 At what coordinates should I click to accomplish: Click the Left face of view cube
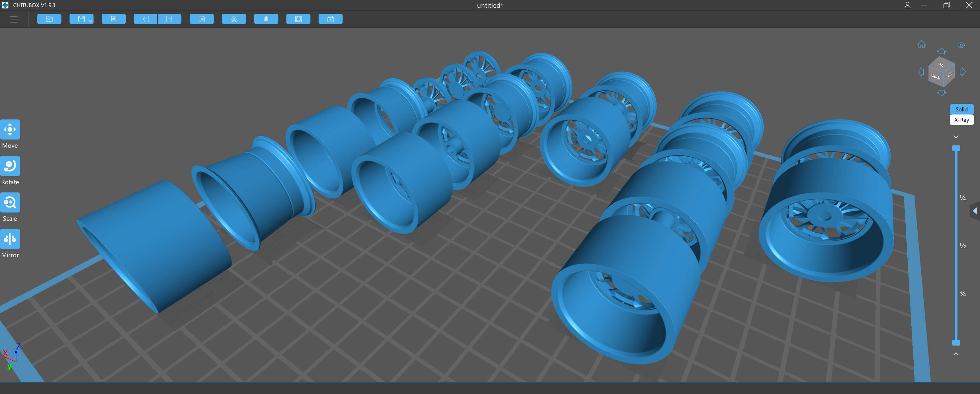pos(949,75)
